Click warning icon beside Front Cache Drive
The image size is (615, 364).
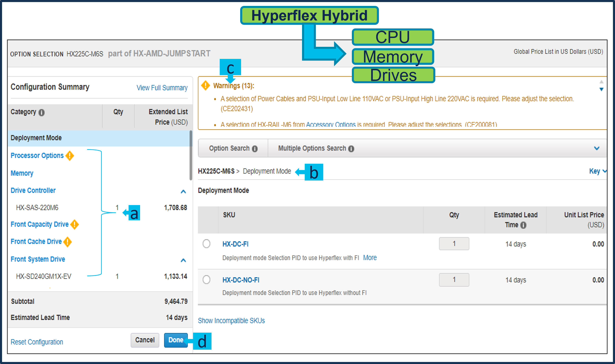[68, 242]
